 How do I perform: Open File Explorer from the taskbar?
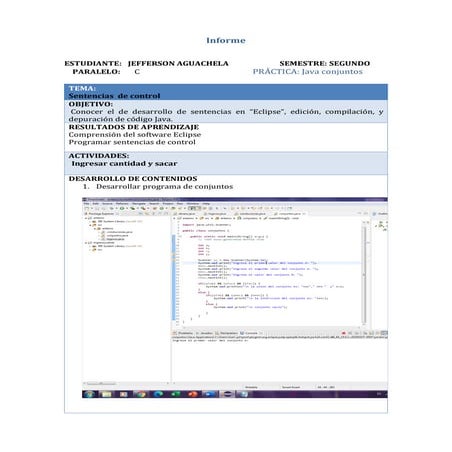pyautogui.click(x=106, y=394)
